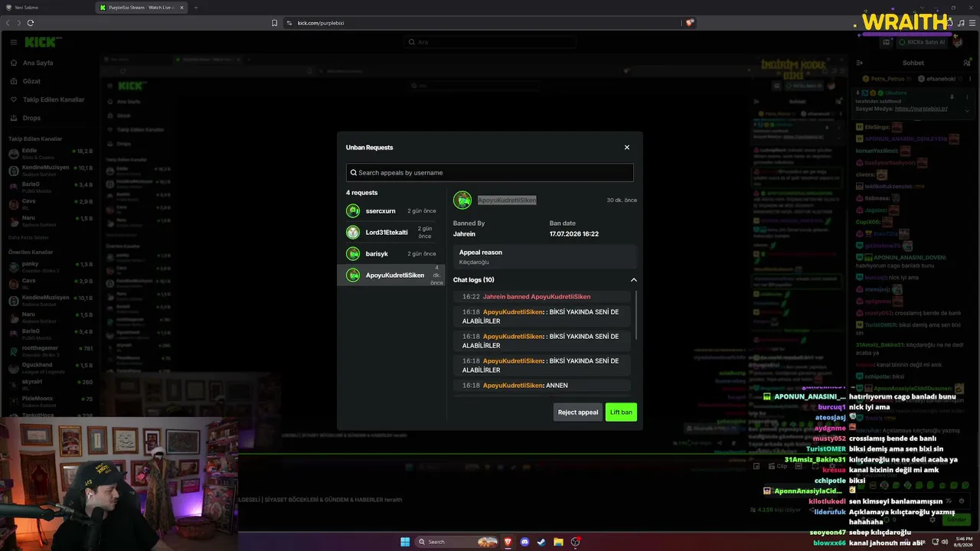This screenshot has width=980, height=551.
Task: Open Drops in sidebar
Action: pyautogui.click(x=31, y=118)
